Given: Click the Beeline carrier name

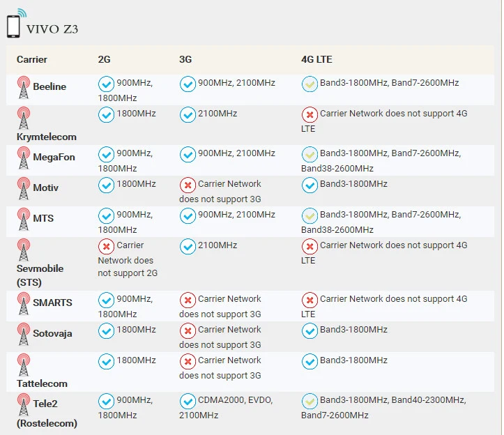Looking at the screenshot, I should 49,86.
